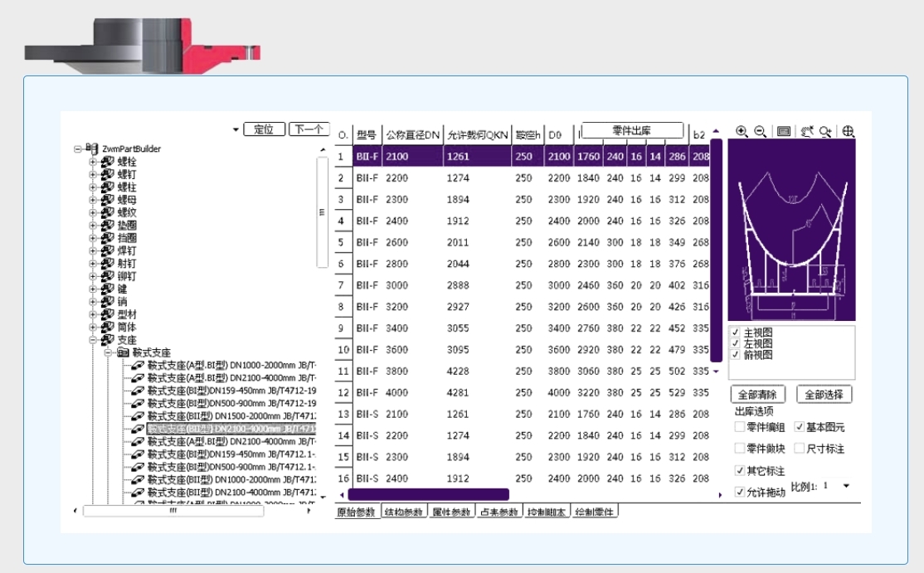This screenshot has height=573, width=924.
Task: Select table row 5 with DN 2600
Action: [522, 242]
